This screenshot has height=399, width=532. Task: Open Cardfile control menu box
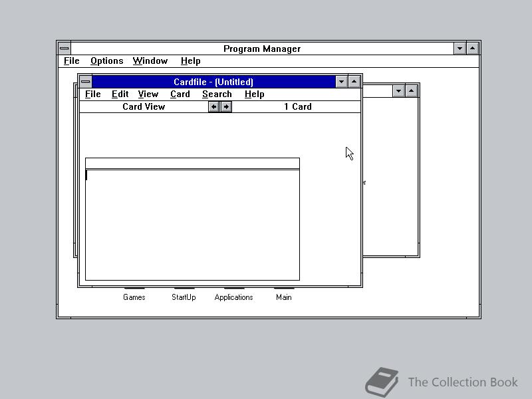pos(86,82)
